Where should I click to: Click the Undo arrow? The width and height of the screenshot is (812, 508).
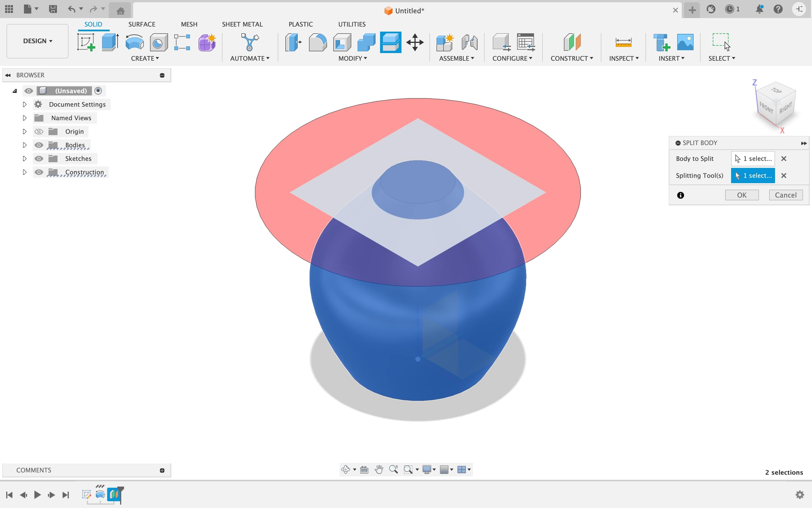point(71,9)
